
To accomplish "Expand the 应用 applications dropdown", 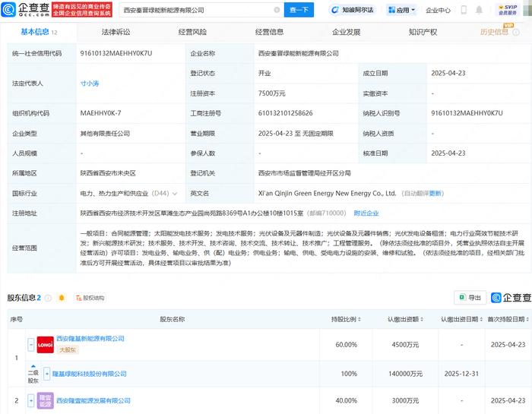I will (402, 10).
